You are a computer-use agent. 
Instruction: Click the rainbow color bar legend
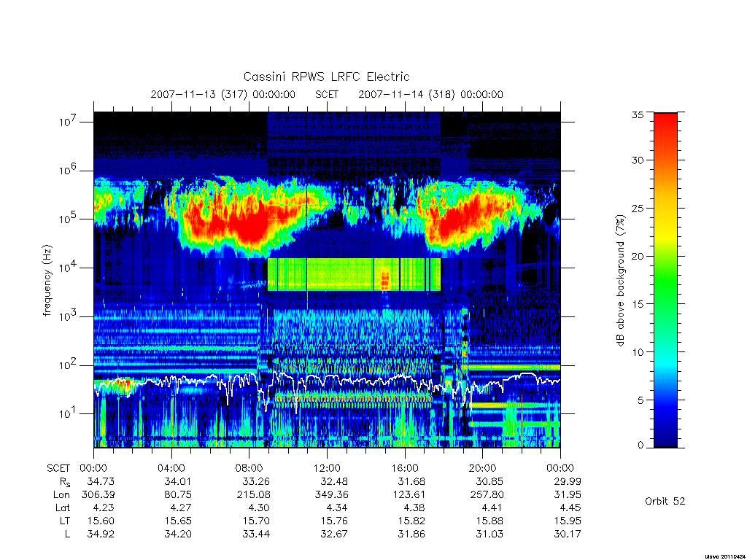pyautogui.click(x=665, y=280)
